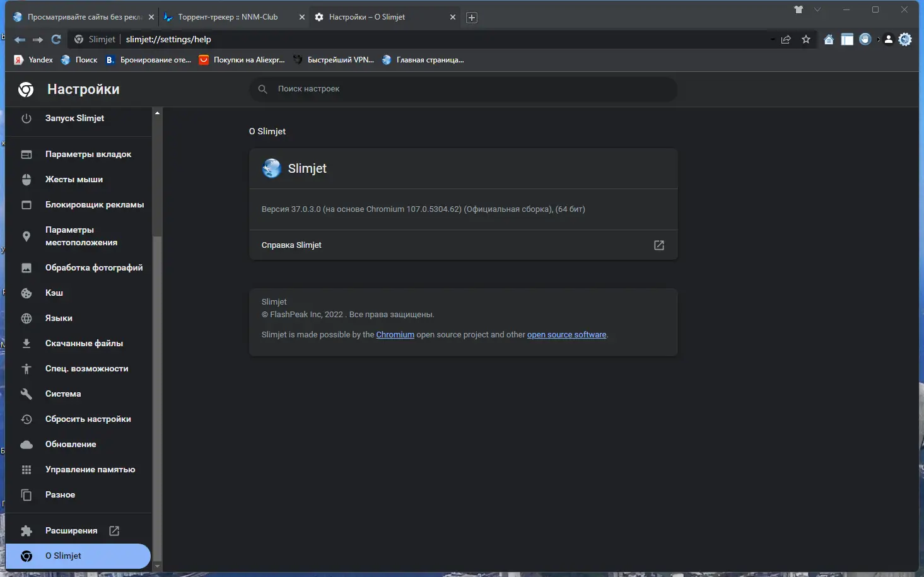
Task: Open the Бронирование оте... bookmark
Action: 149,60
